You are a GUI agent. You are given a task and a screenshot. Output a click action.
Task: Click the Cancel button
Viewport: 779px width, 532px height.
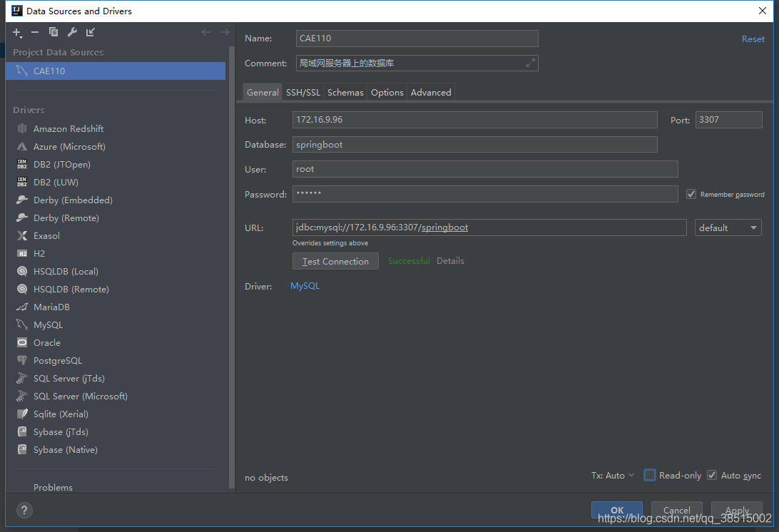[676, 510]
